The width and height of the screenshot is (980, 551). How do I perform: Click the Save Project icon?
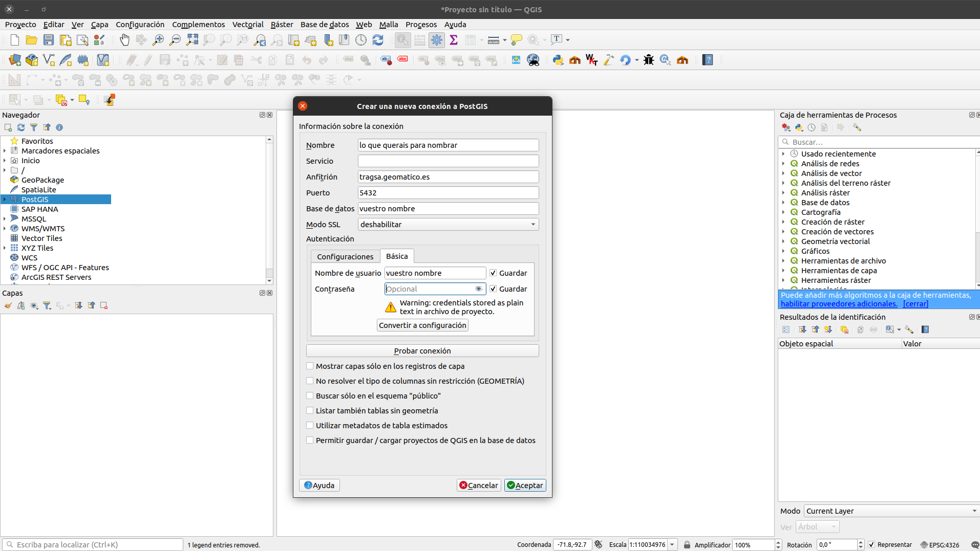49,40
